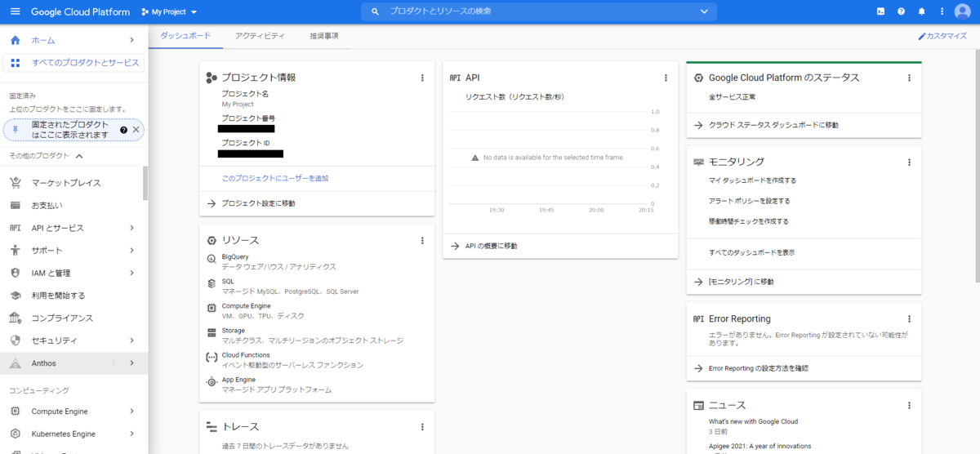
Task: Collapse the その他のプロダクト section
Action: 79,155
